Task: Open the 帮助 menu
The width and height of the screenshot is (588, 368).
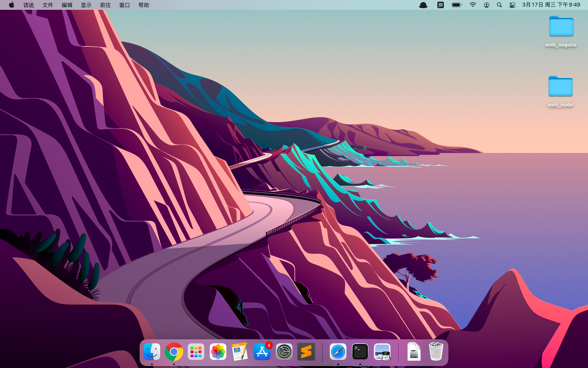Action: click(144, 5)
